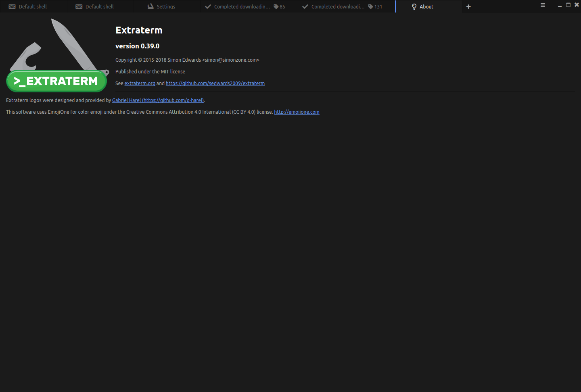Open the emojione.com link
Image resolution: width=581 pixels, height=392 pixels.
pos(297,112)
